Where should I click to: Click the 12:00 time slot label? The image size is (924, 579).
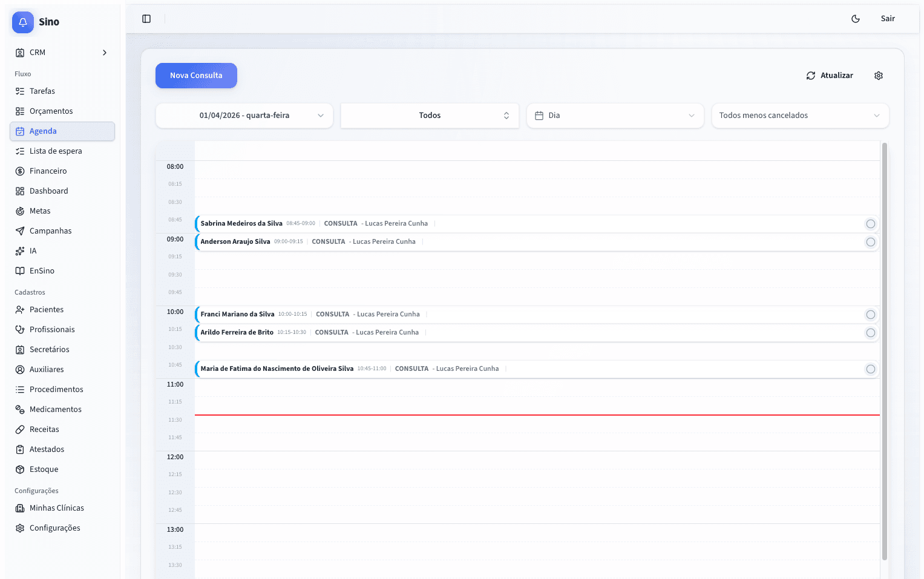click(175, 457)
